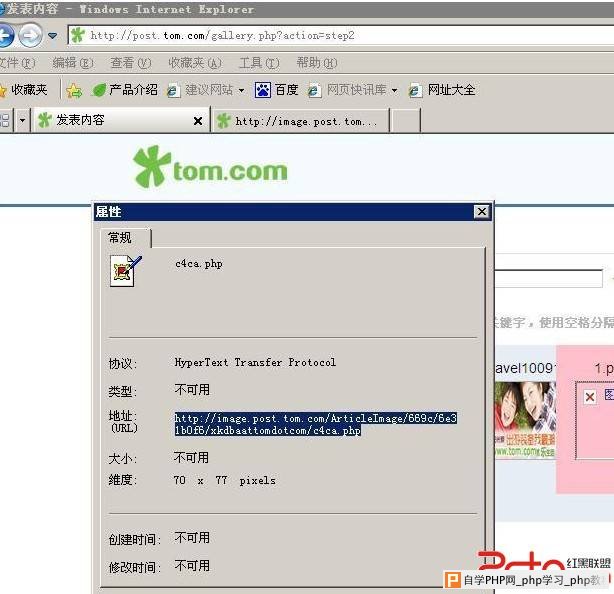The image size is (614, 594).
Task: Select the 常规 tab in properties dialog
Action: point(125,237)
